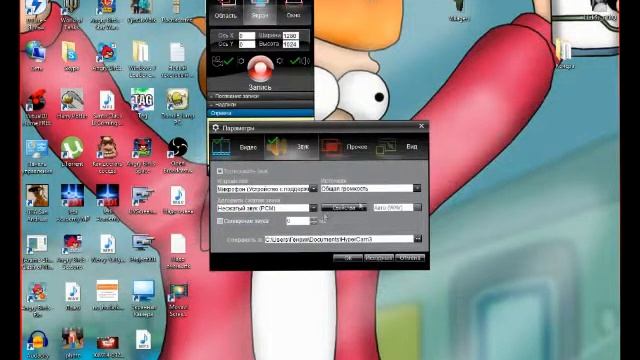Open sound settings gear right of record
This screenshot has width=640, height=360.
(x=280, y=61)
